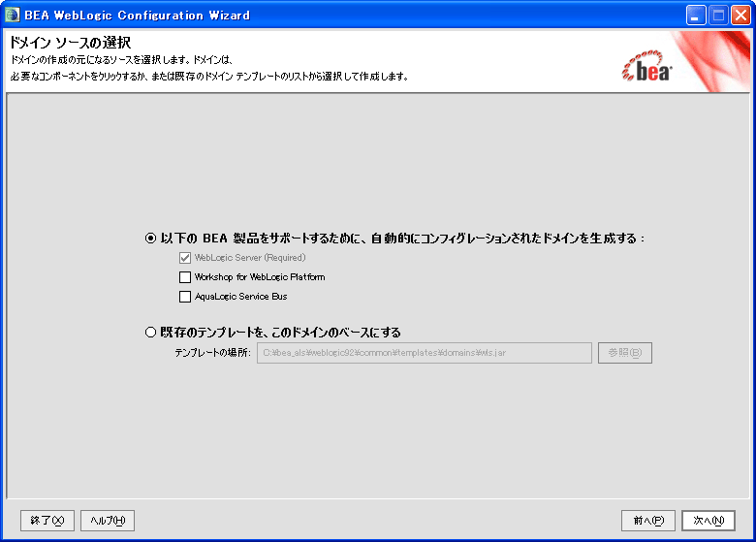Viewport: 756px width, 542px height.
Task: Proceed with the 次へ(N) button
Action: pyautogui.click(x=709, y=521)
